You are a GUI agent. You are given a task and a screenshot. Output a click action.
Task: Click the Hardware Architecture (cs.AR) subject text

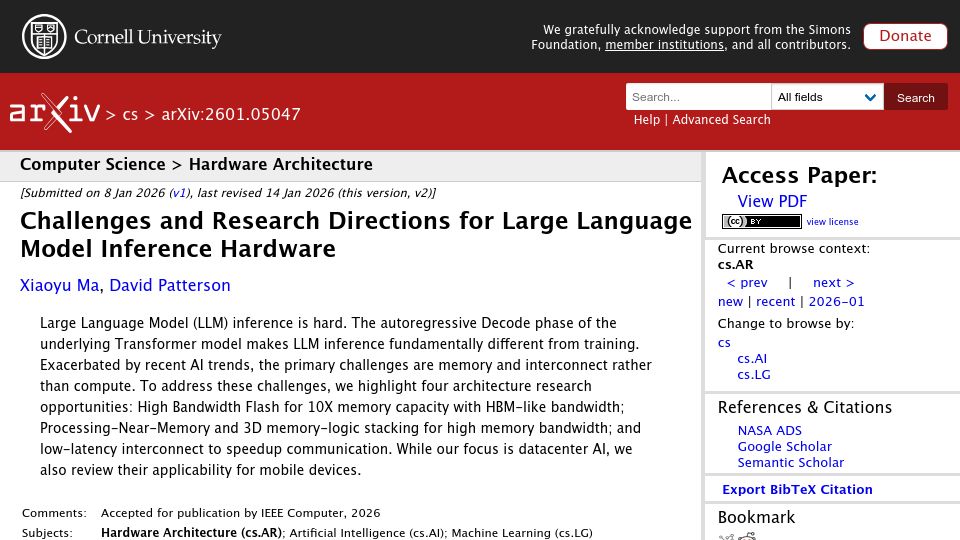tap(191, 533)
